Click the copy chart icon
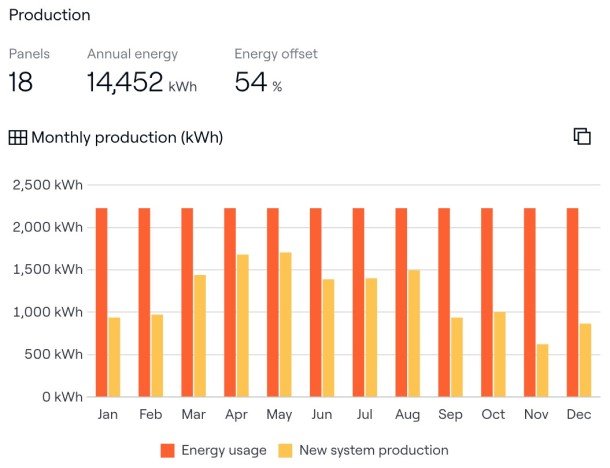The image size is (610, 468). point(582,137)
